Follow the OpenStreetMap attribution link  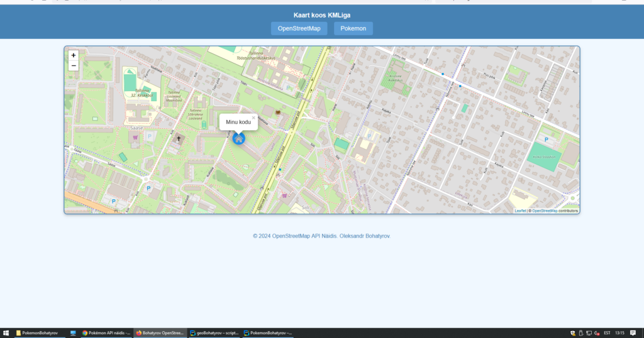coord(545,211)
